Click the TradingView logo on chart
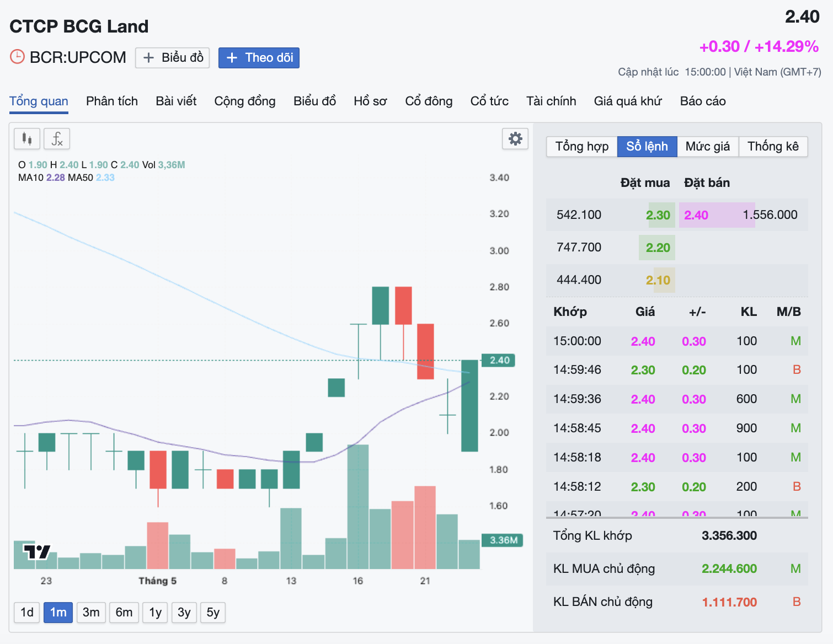Viewport: 833px width, 644px height. tap(37, 551)
